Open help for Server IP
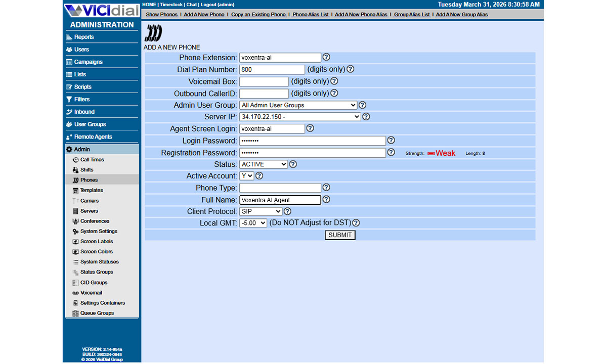Screen dimensions: 607x364 pyautogui.click(x=366, y=117)
